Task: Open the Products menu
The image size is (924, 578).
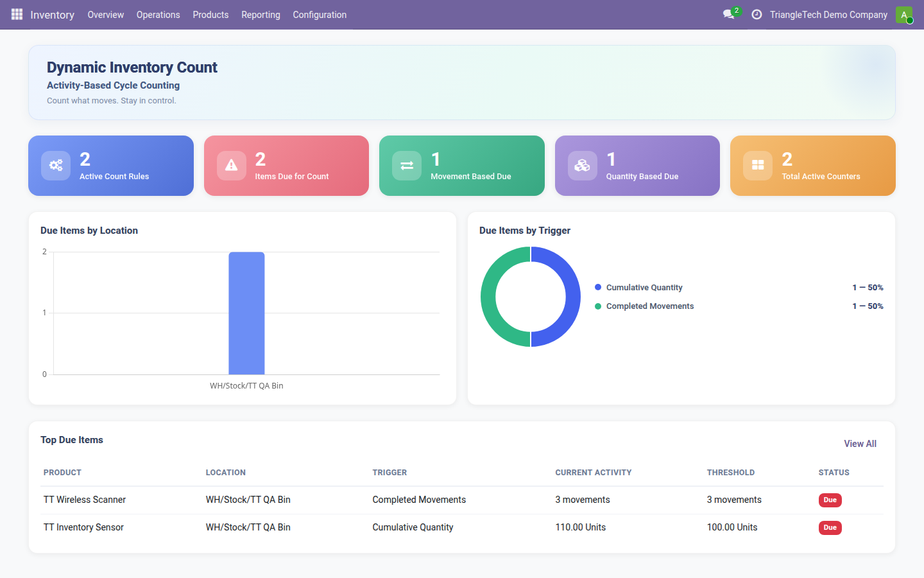Action: pos(210,15)
